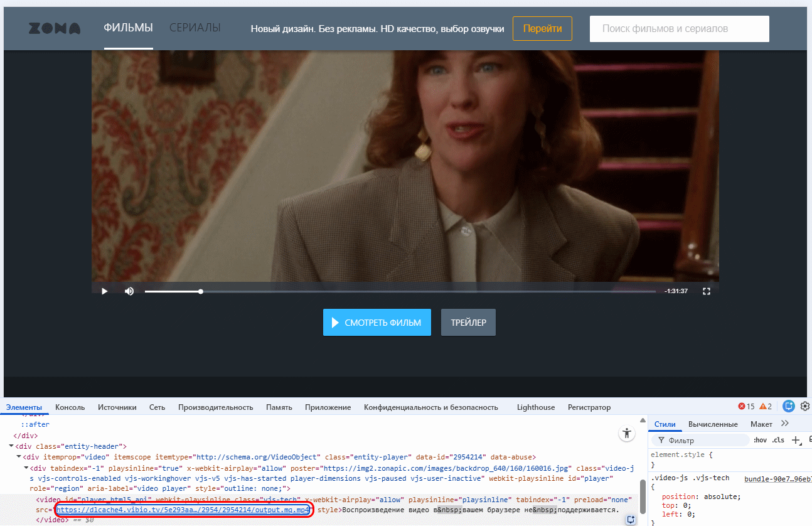The height and width of the screenshot is (526, 812).
Task: Collapse the div tabindex="-1" player node
Action: (x=26, y=468)
